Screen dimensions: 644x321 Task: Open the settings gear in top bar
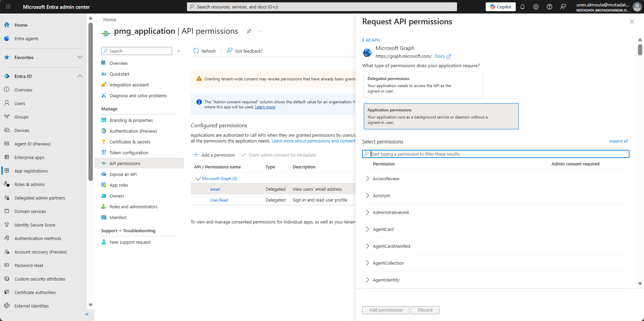(x=536, y=7)
